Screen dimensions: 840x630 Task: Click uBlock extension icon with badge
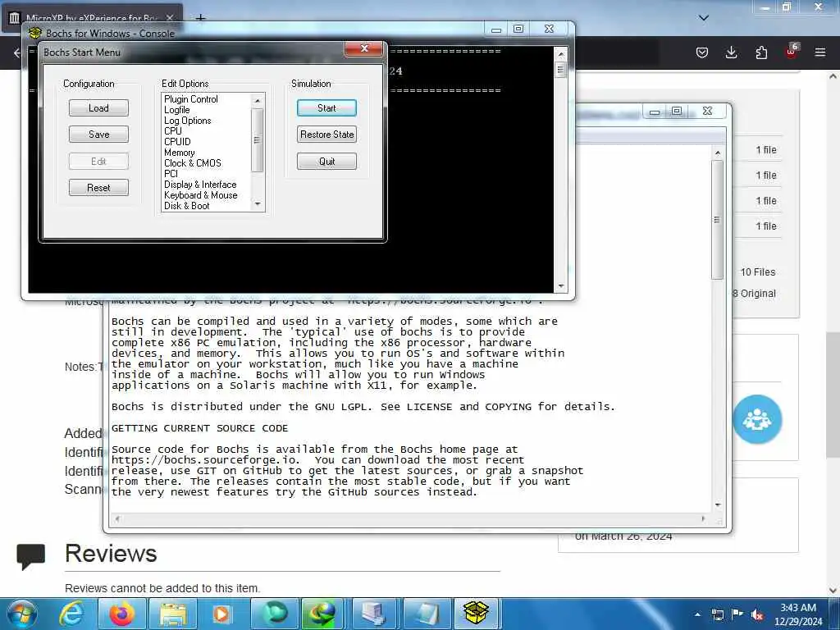[792, 52]
